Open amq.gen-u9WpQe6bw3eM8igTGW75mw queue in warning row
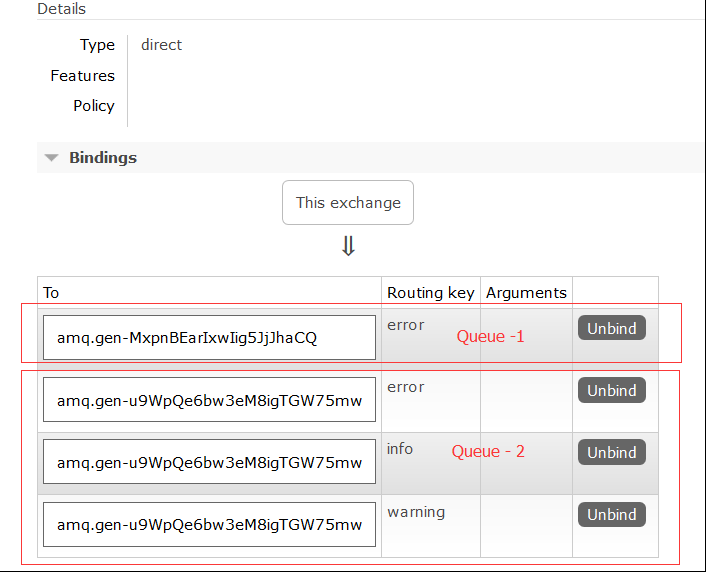Screen dimensions: 706x572 click(x=209, y=525)
